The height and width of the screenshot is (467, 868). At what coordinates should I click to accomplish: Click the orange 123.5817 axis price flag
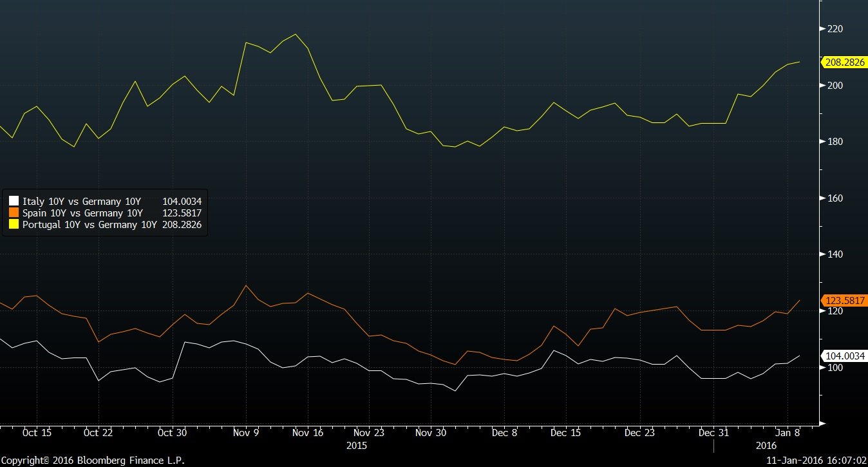(843, 300)
